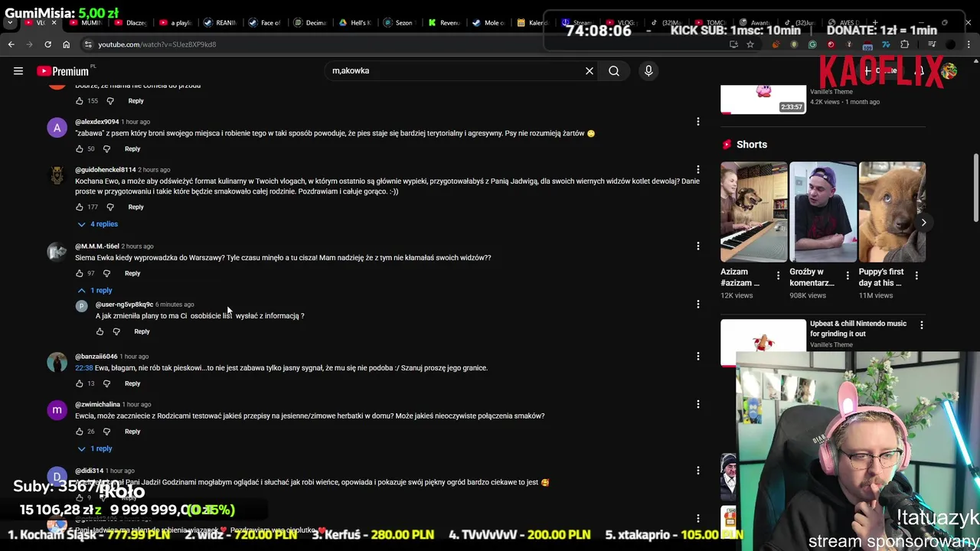Click the @zwimichalina avatar
This screenshot has height=551, width=980.
57,411
